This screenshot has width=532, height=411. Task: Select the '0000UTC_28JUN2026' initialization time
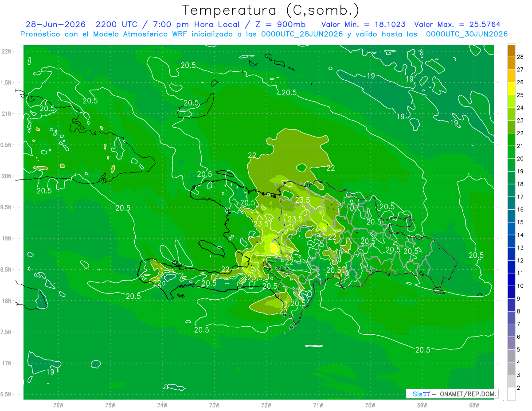tap(302, 34)
